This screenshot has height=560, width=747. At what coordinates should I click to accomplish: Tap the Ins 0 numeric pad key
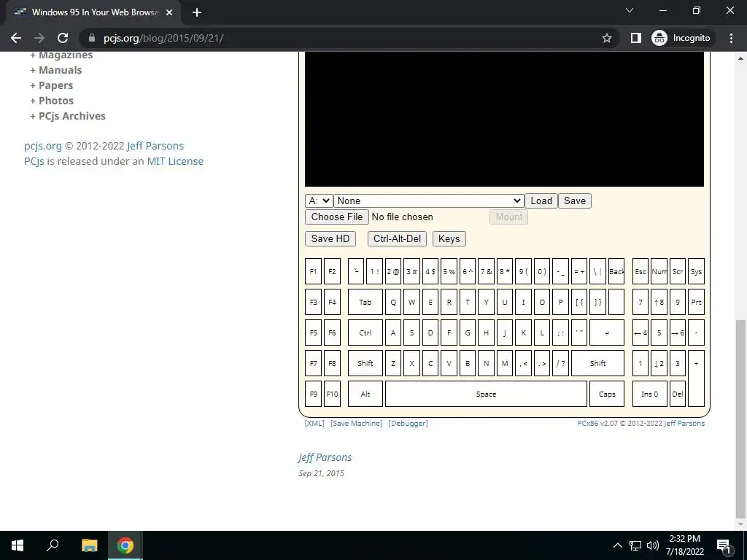tap(649, 394)
